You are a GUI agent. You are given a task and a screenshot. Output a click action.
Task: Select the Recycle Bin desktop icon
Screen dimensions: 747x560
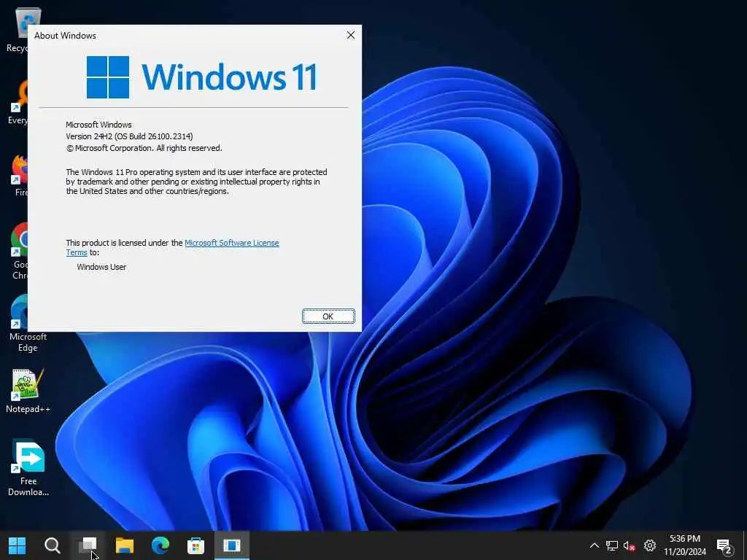pyautogui.click(x=18, y=30)
